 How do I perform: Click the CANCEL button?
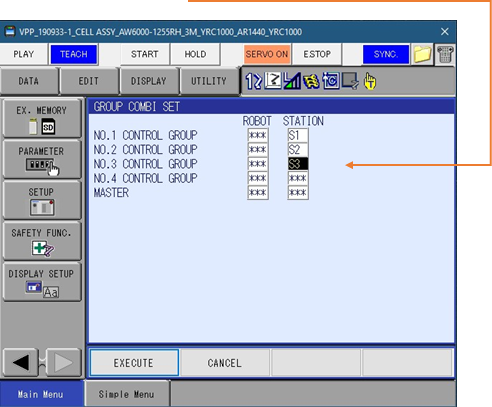pos(225,363)
